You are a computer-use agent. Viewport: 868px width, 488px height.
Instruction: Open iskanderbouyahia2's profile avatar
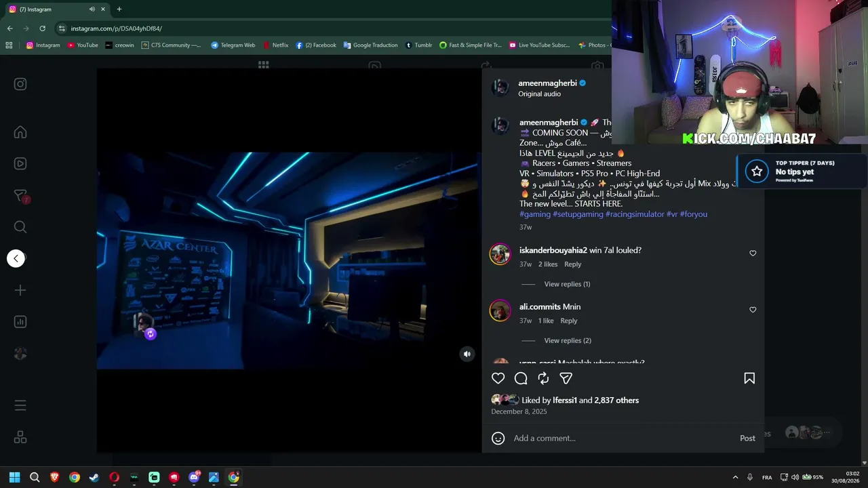500,254
